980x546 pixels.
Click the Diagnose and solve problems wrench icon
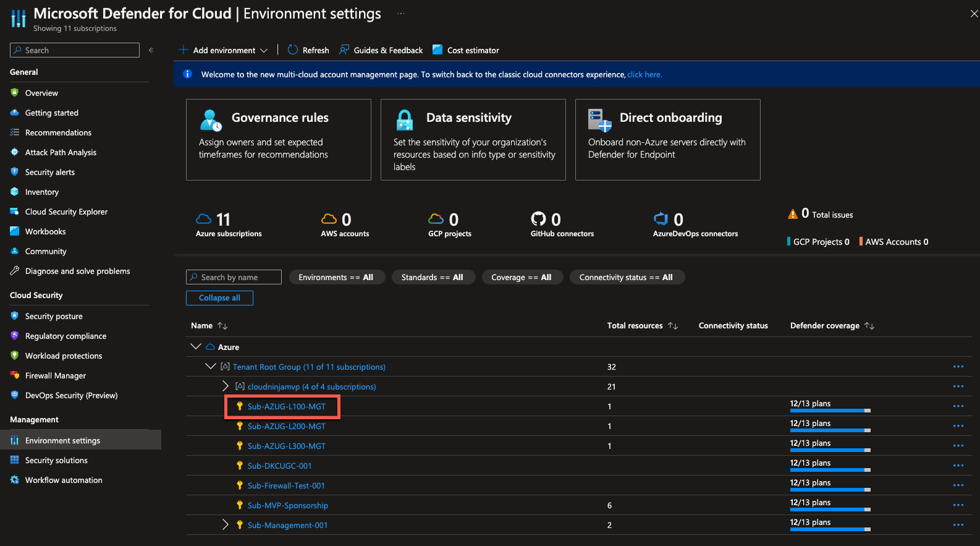pyautogui.click(x=15, y=271)
